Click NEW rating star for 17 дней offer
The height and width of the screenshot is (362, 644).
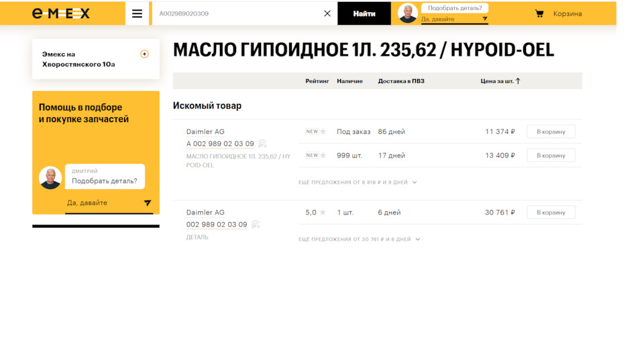click(x=323, y=155)
